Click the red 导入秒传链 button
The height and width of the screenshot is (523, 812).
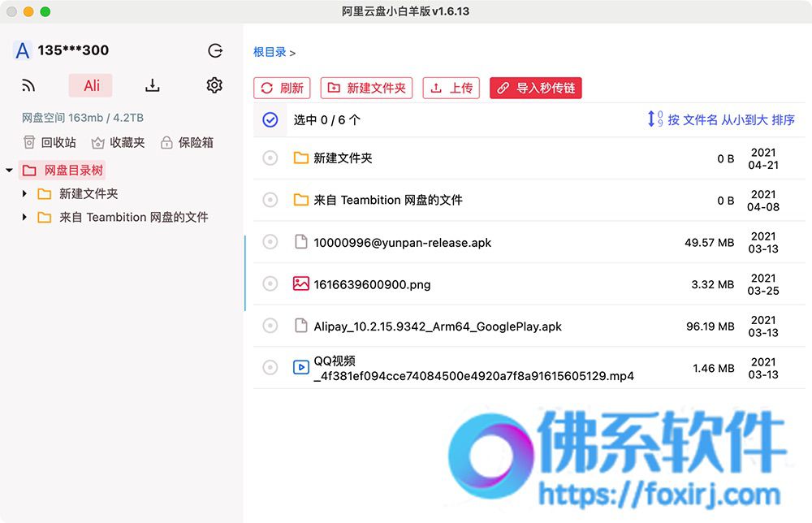point(535,88)
